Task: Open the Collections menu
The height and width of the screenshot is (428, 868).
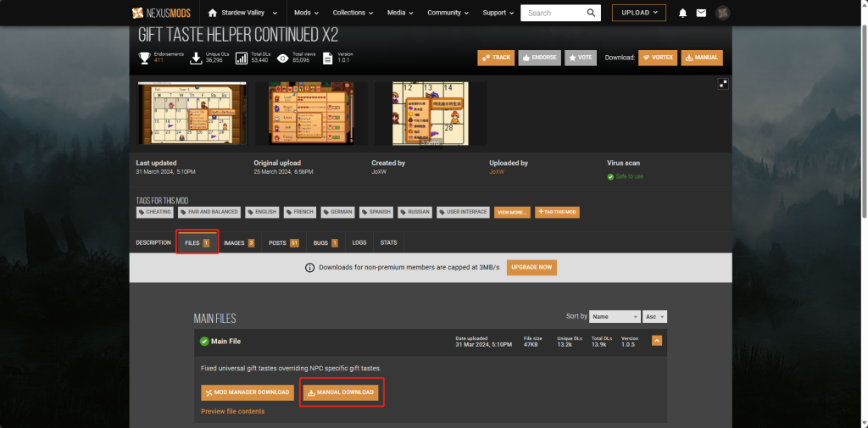Action: [354, 13]
